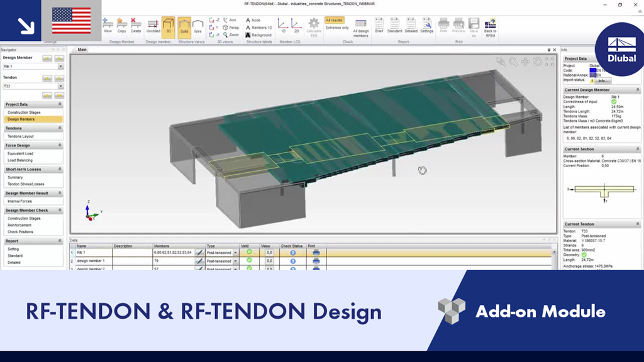This screenshot has width=644, height=362.
Task: Collapse the Report navigator section
Action: tap(60, 241)
